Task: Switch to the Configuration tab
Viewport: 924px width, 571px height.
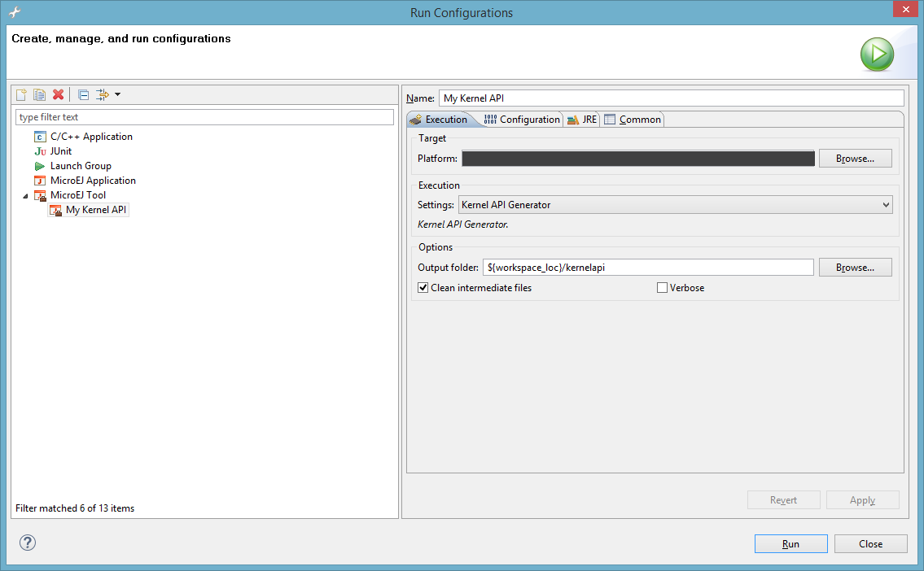Action: 522,120
